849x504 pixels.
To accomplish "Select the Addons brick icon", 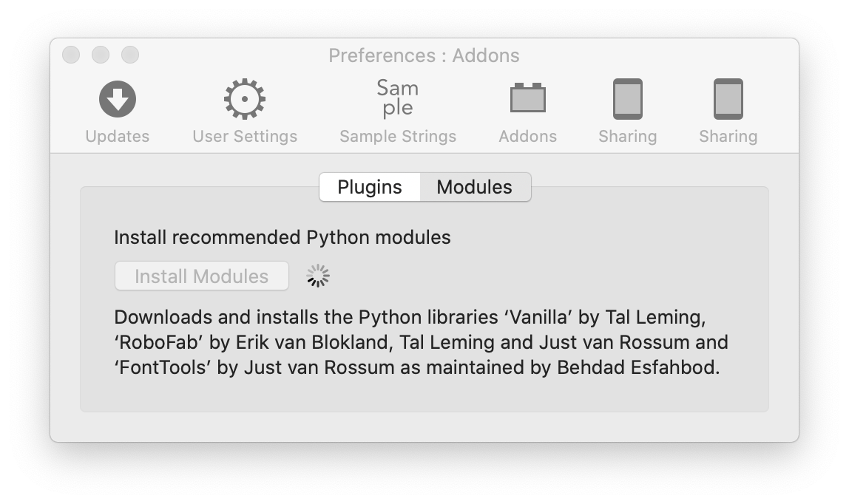I will 528,99.
